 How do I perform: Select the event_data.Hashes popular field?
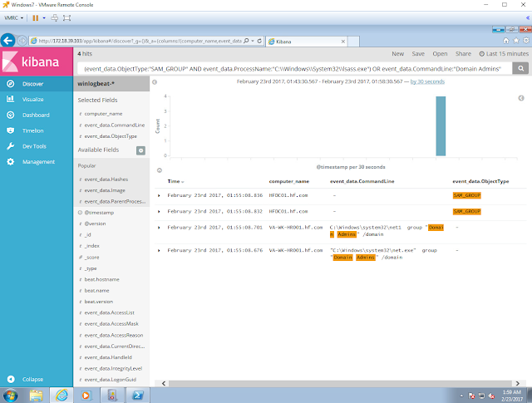[106, 179]
